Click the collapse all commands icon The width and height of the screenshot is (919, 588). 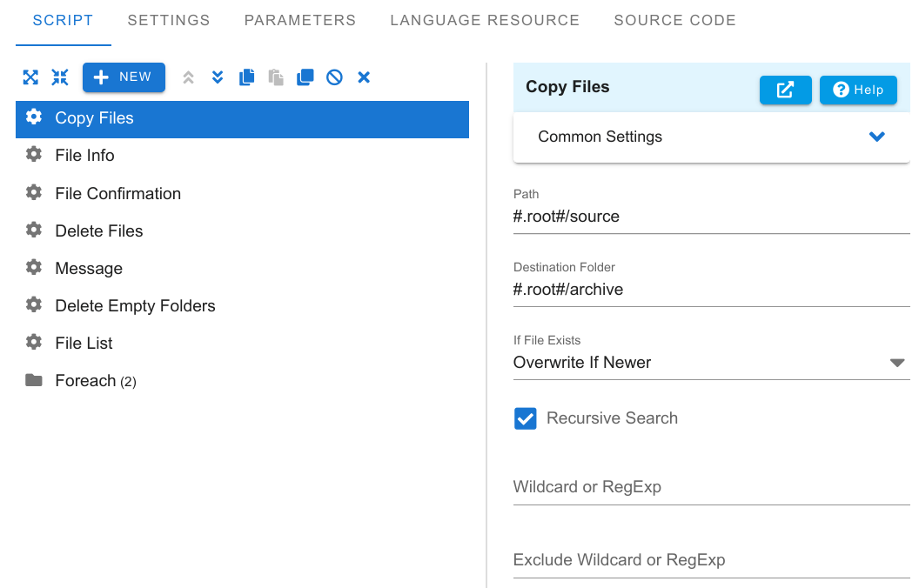pos(59,77)
